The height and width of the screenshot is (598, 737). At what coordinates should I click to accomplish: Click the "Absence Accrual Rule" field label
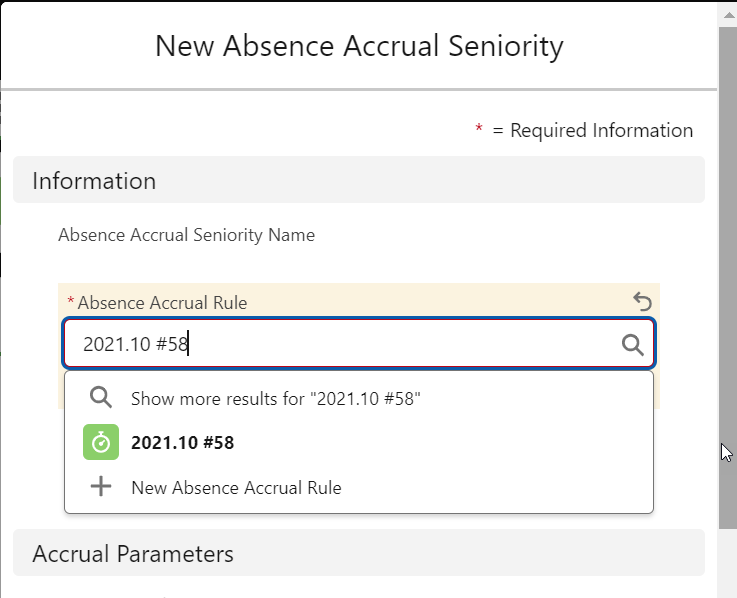(x=162, y=302)
